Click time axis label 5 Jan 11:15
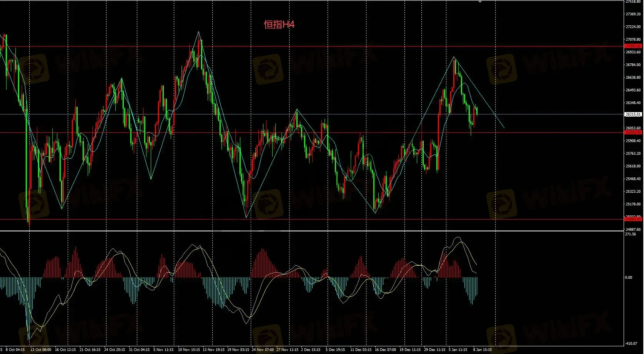Image resolution: width=644 pixels, height=354 pixels. click(458, 350)
